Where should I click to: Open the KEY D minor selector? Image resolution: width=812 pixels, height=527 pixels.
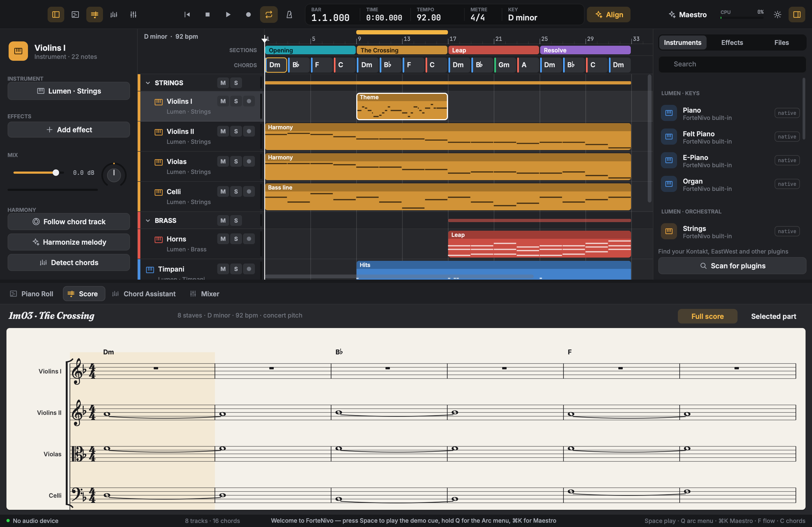coord(522,14)
